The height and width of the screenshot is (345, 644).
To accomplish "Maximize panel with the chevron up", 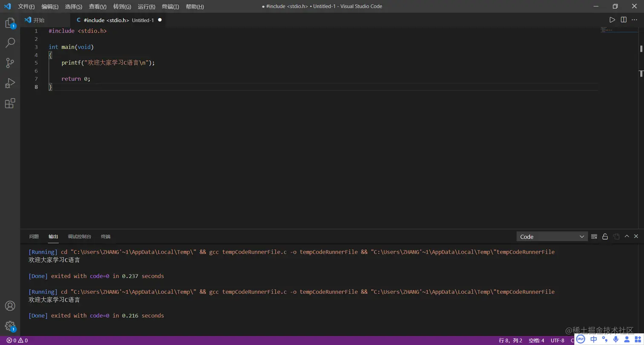I will click(x=627, y=236).
